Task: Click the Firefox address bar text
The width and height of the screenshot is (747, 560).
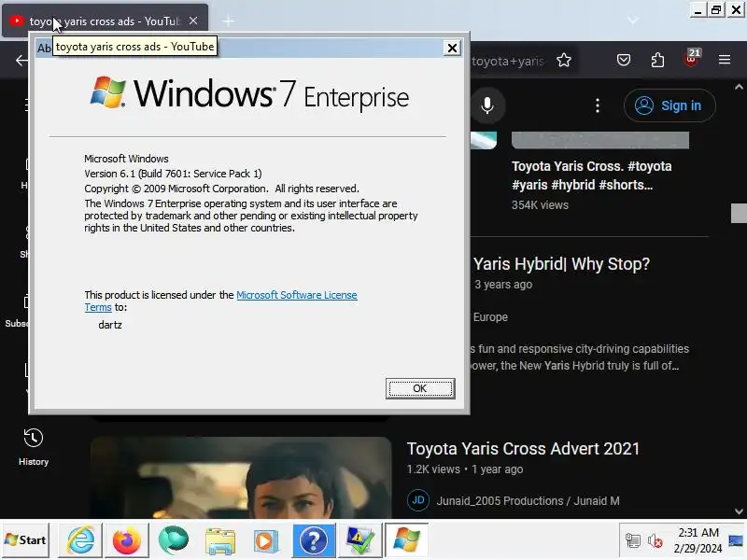Action: click(508, 61)
